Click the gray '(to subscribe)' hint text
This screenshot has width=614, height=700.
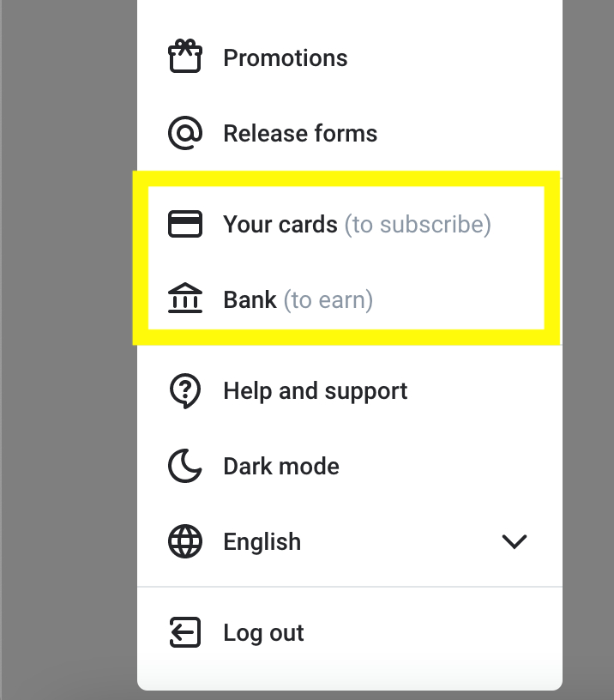418,224
